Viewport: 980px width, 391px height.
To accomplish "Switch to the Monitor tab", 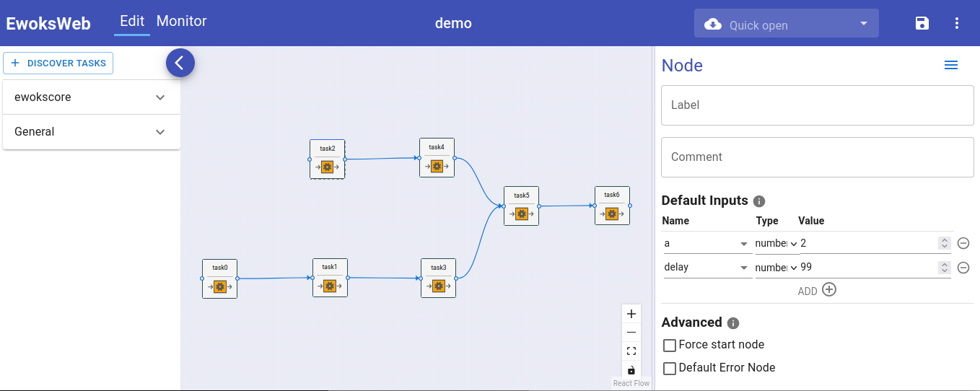I will click(182, 22).
